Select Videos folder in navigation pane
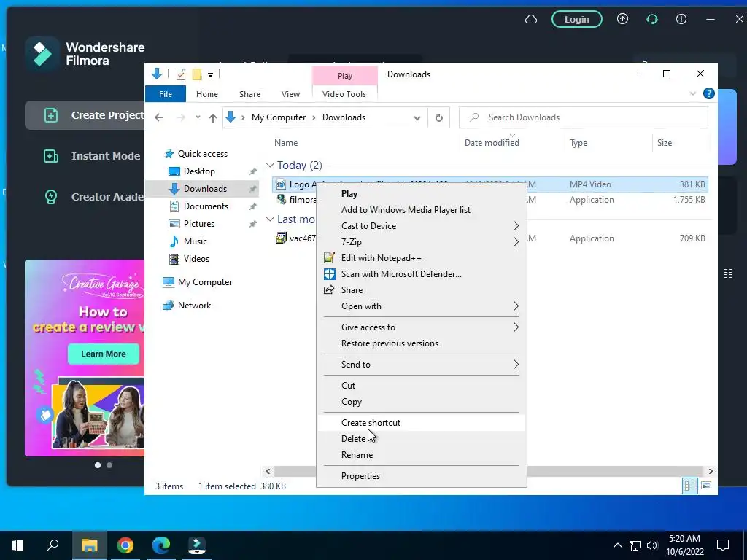This screenshot has height=560, width=747. click(196, 259)
